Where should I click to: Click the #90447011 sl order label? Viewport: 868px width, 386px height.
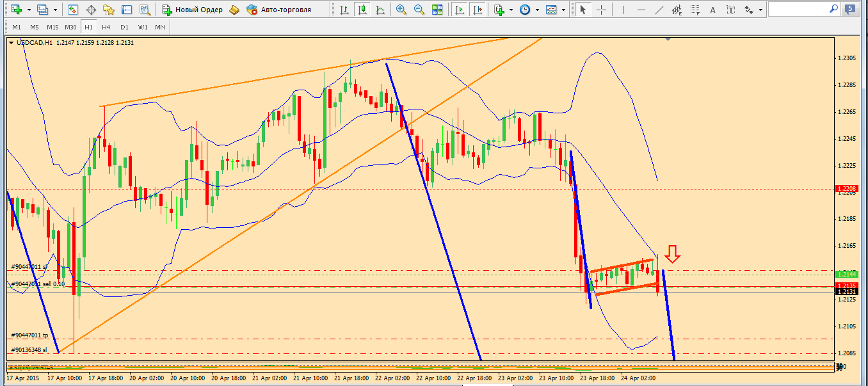pos(29,266)
